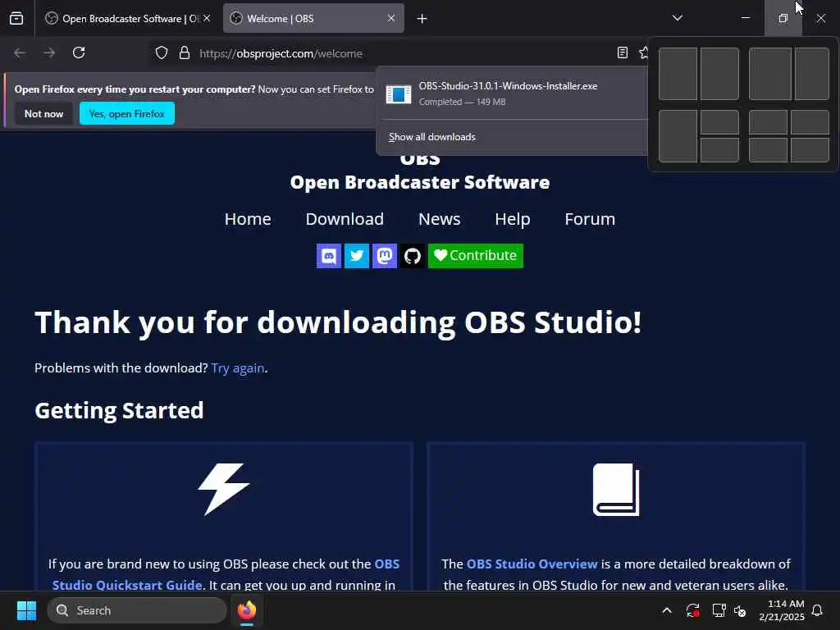Switch to Open Broadcaster Software tab
The width and height of the screenshot is (840, 630).
pyautogui.click(x=127, y=18)
